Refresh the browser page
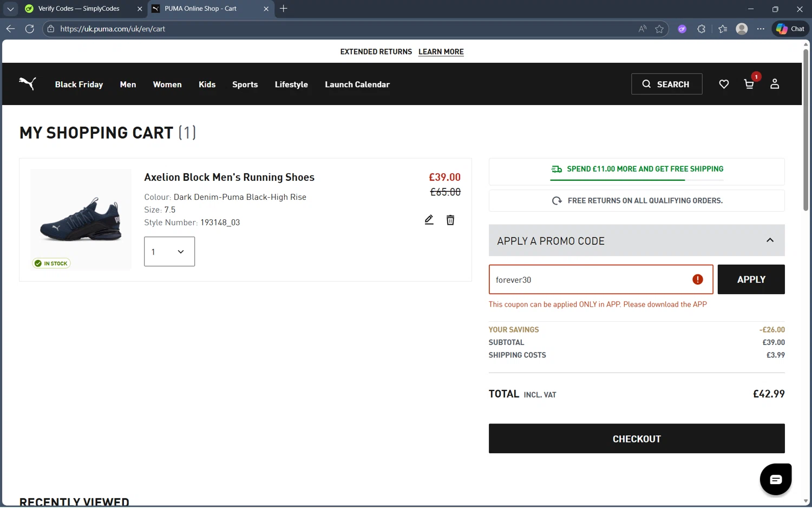Image resolution: width=812 pixels, height=508 pixels. pos(30,29)
